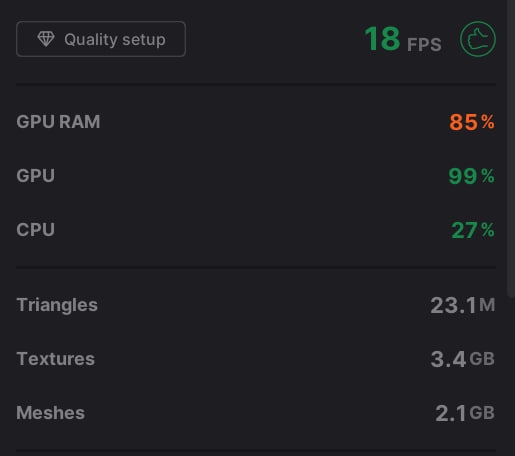Select the GPU usage label
The width and height of the screenshot is (515, 456).
pyautogui.click(x=35, y=176)
